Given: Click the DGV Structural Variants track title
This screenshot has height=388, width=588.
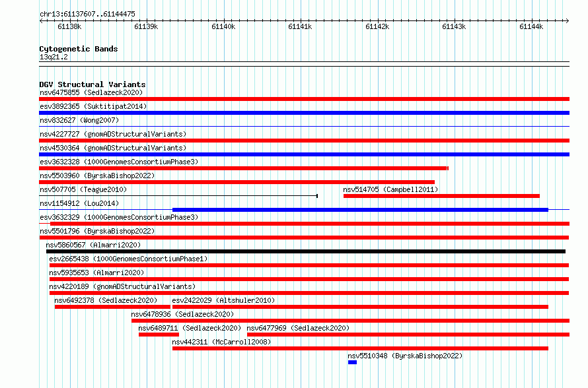Looking at the screenshot, I should [x=92, y=84].
